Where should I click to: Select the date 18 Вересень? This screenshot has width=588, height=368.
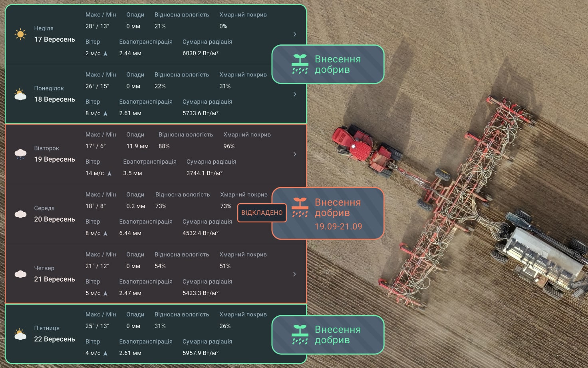(54, 99)
